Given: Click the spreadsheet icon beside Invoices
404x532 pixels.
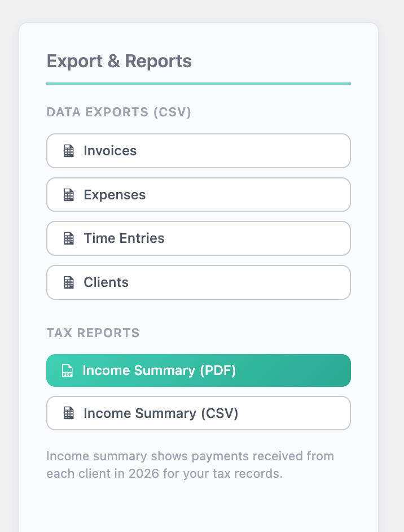Looking at the screenshot, I should 69,151.
